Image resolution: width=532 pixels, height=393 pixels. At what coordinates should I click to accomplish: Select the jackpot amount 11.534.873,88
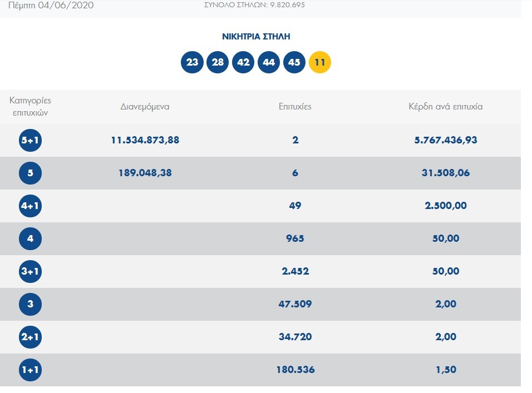tap(145, 140)
